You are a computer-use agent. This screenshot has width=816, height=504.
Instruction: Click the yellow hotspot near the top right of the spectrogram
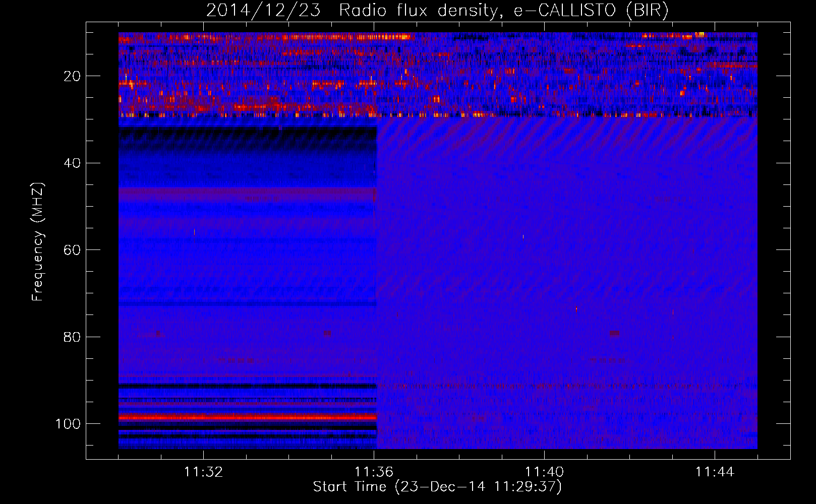point(700,34)
